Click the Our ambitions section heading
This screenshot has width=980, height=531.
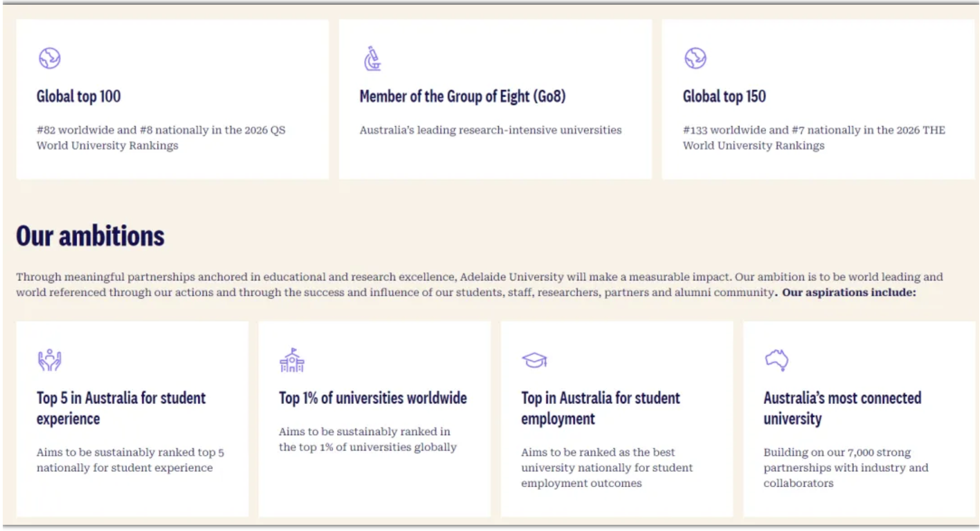[x=91, y=236]
